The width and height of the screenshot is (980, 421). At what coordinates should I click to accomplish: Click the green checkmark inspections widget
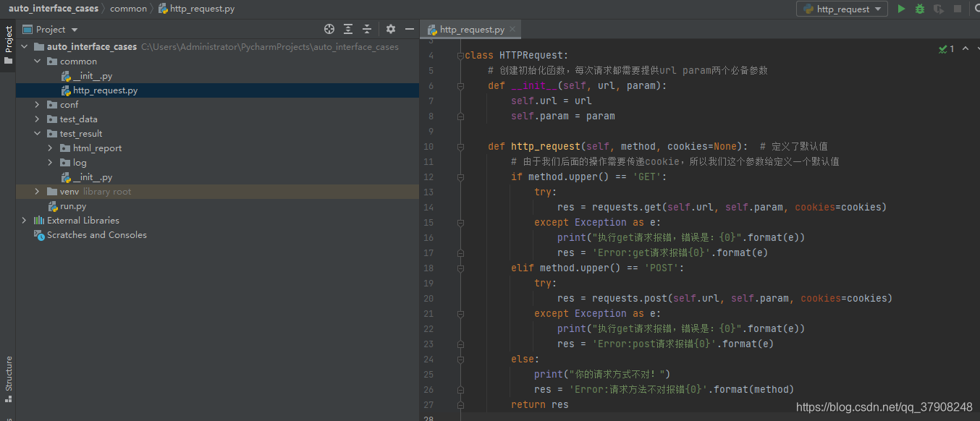tap(946, 49)
